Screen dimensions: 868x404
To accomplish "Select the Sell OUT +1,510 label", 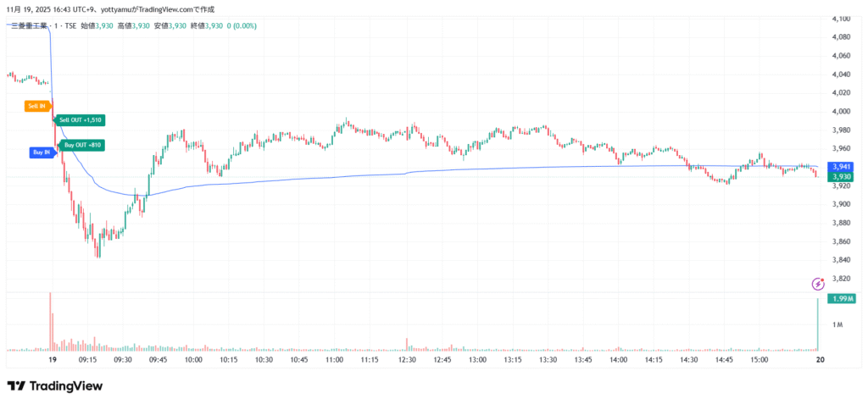I will click(x=82, y=120).
